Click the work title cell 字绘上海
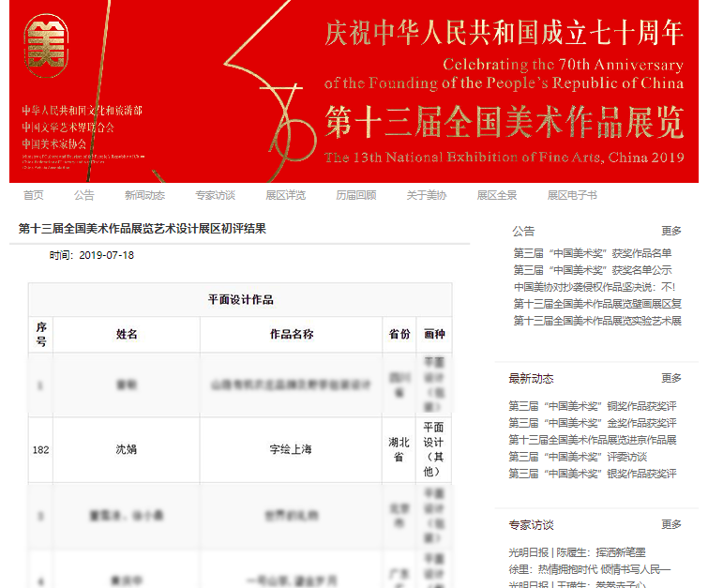The image size is (708, 588). 291,449
